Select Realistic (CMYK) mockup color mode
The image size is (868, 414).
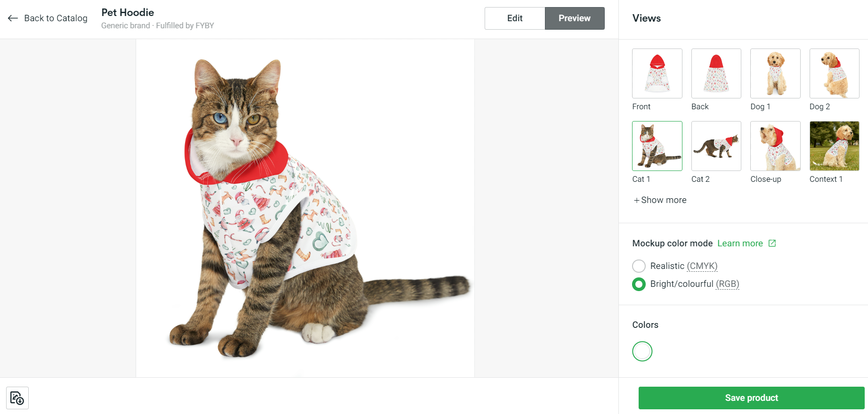coord(639,266)
